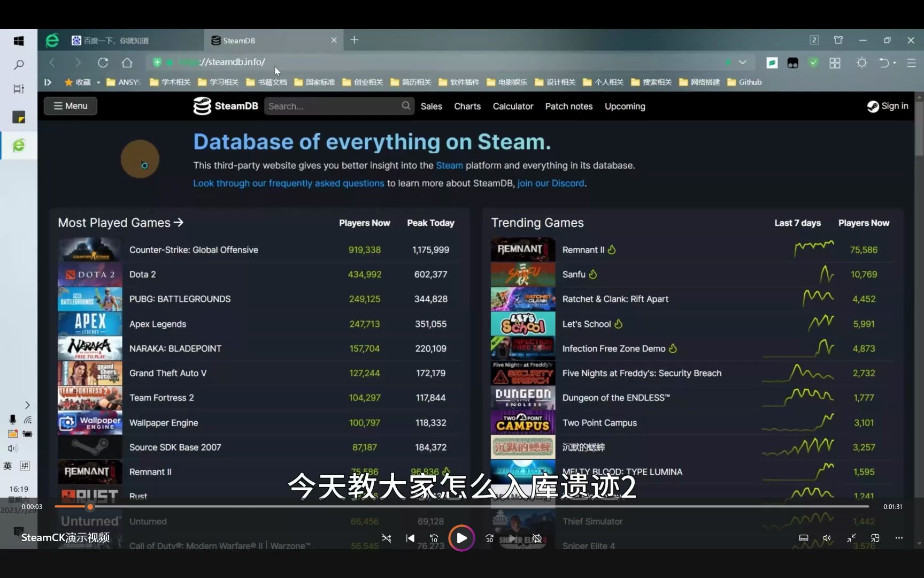
Task: Open the Upcoming menu item
Action: pyautogui.click(x=625, y=107)
